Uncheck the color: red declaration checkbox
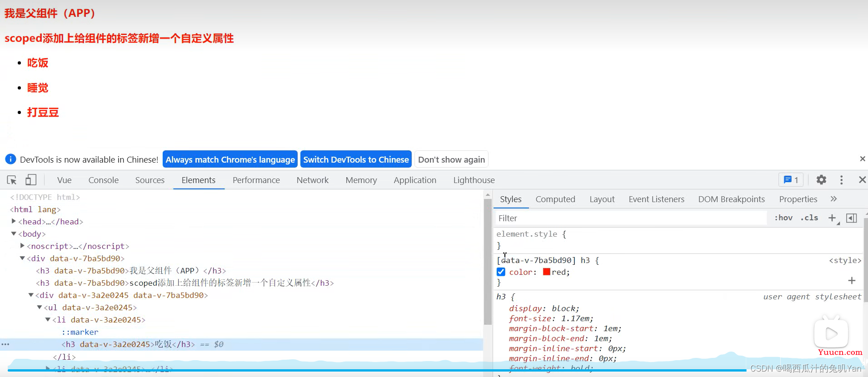The width and height of the screenshot is (868, 377). point(501,272)
